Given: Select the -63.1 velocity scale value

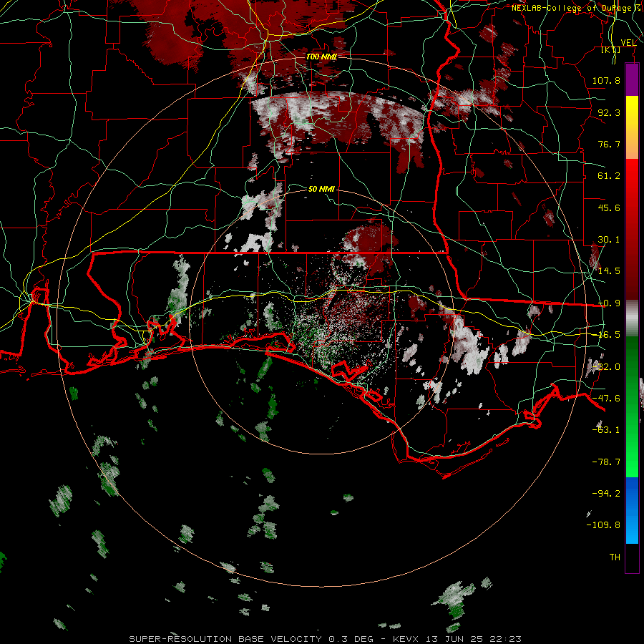Looking at the screenshot, I should click(606, 429).
